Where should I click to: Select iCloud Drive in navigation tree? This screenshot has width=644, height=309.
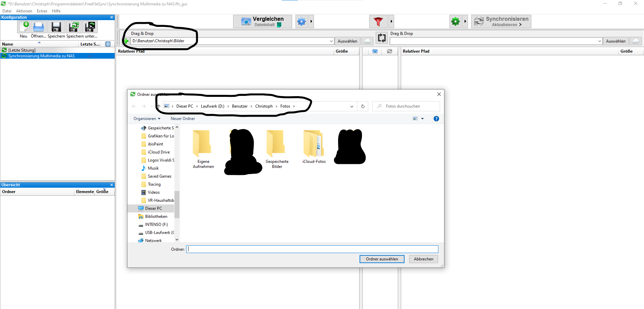tap(159, 152)
